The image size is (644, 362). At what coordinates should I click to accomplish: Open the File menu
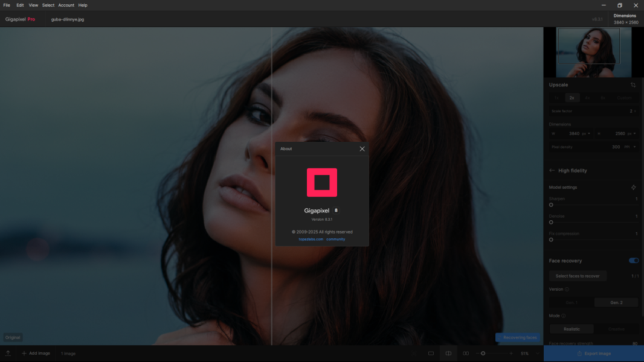7,5
